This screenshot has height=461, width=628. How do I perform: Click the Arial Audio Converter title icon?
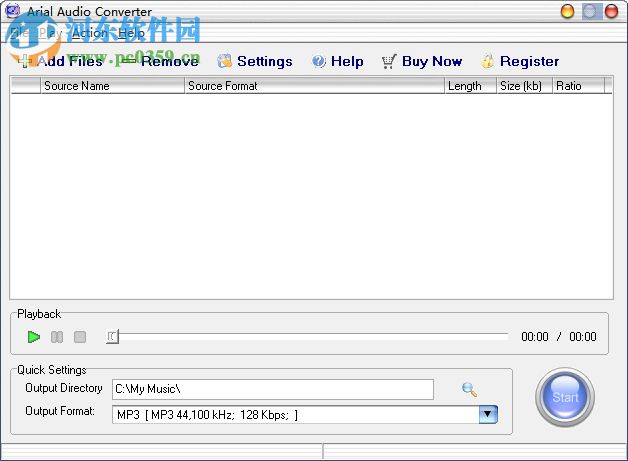coord(13,10)
